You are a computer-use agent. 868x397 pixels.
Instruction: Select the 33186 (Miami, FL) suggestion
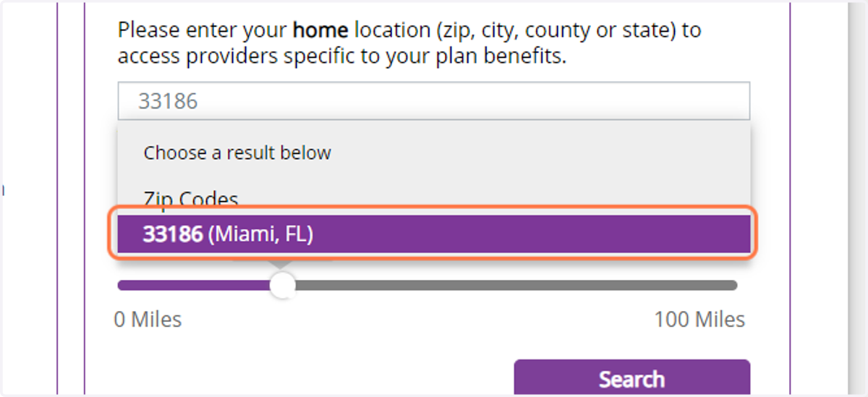[x=434, y=234]
